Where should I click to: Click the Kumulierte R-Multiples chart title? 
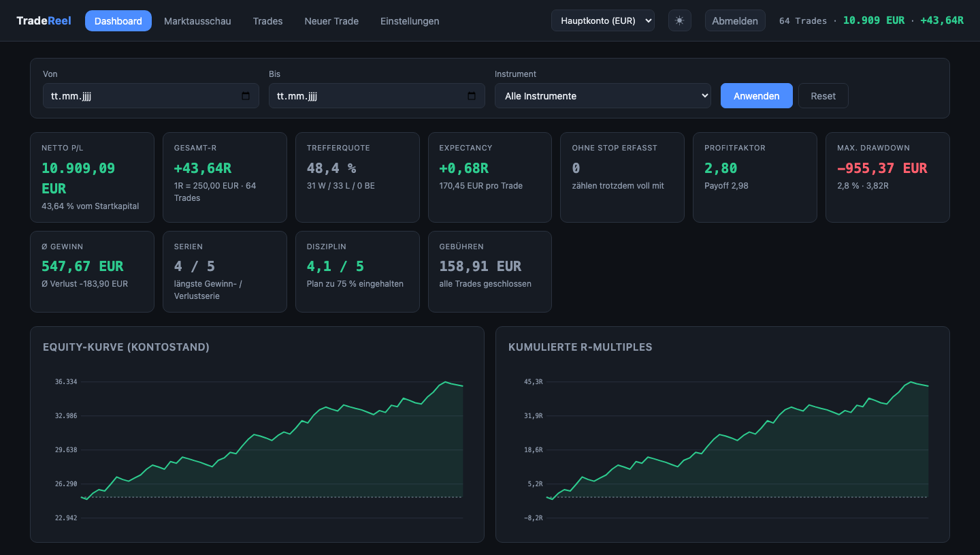pyautogui.click(x=581, y=347)
